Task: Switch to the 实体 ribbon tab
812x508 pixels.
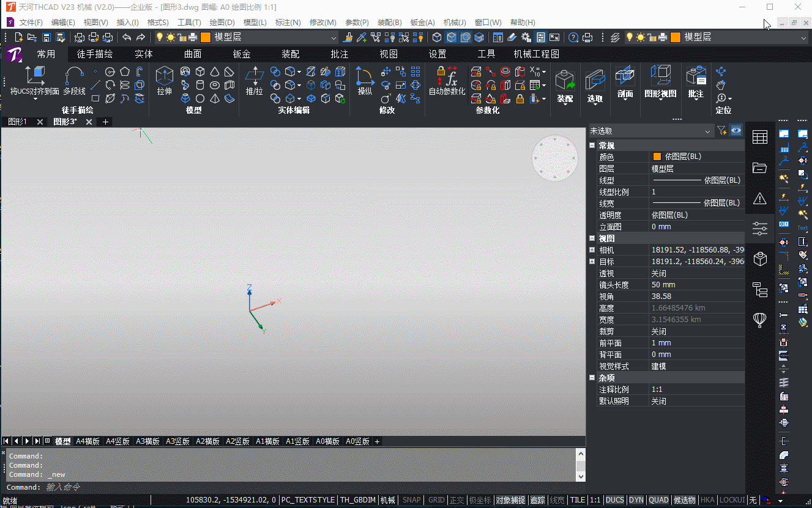Action: [144, 54]
